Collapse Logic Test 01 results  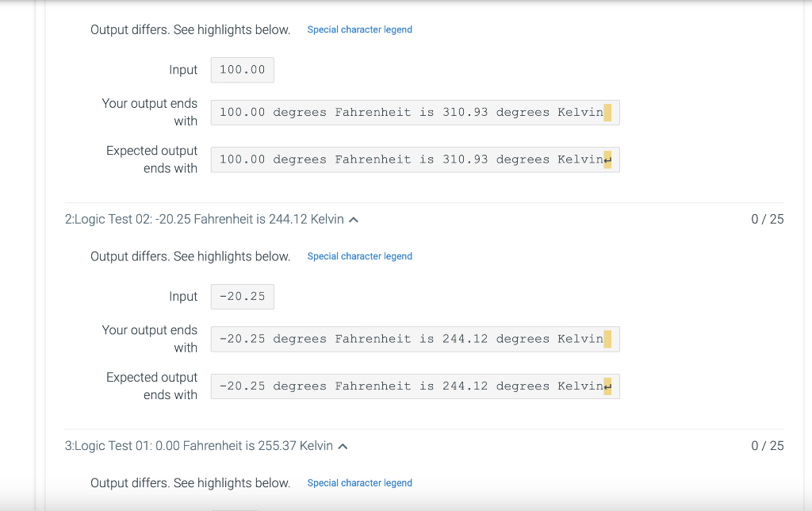coord(342,445)
